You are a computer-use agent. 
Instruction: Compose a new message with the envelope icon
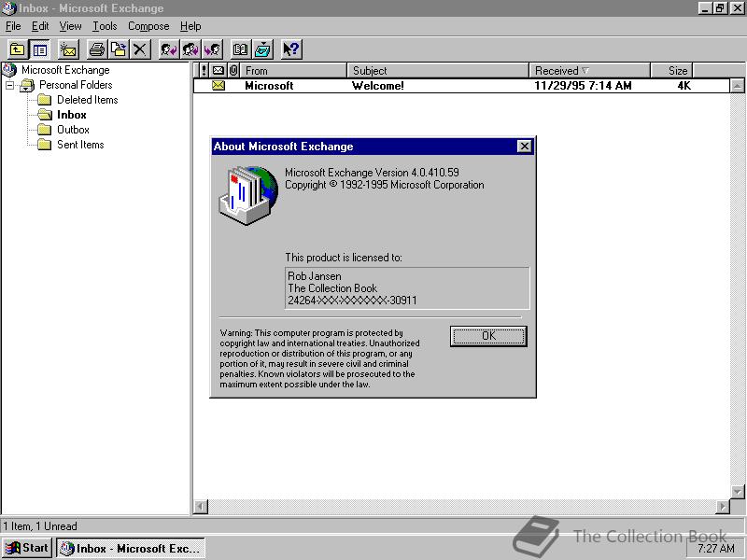[x=67, y=49]
